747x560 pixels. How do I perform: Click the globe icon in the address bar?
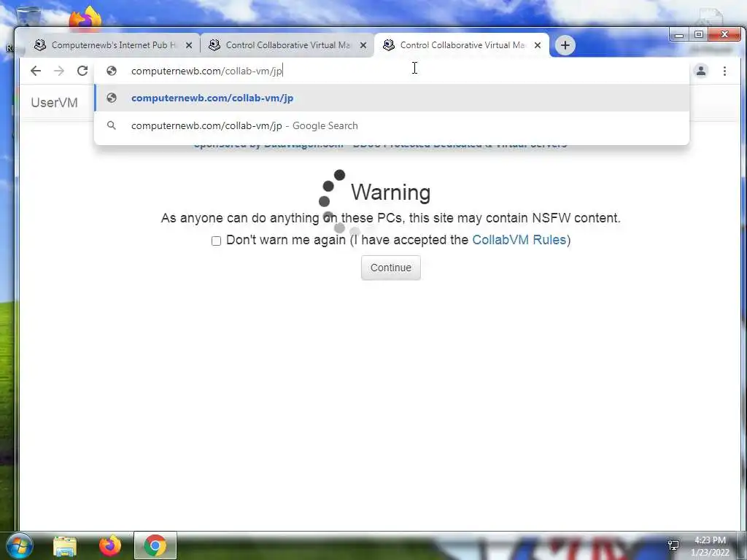112,71
